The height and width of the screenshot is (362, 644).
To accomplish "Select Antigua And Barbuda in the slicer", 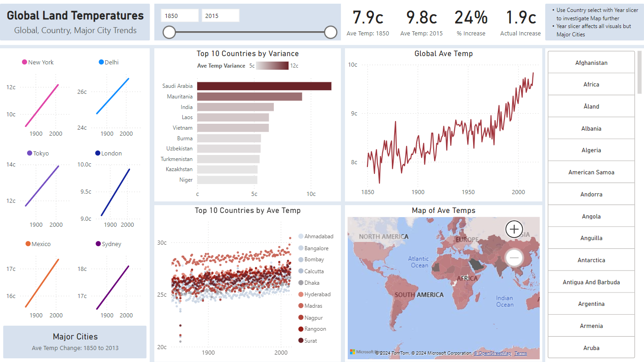I will (x=591, y=282).
